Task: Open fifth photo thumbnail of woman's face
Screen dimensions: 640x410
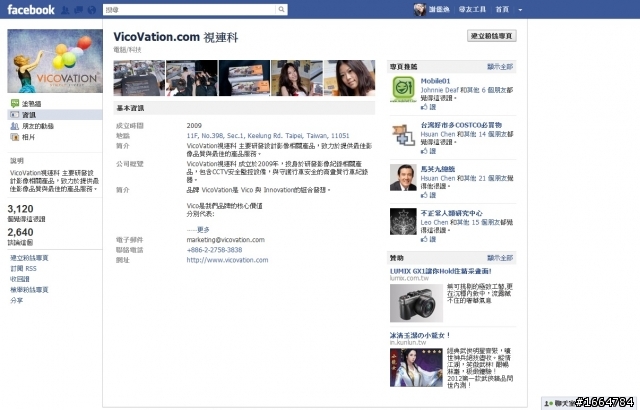Action: [x=349, y=78]
